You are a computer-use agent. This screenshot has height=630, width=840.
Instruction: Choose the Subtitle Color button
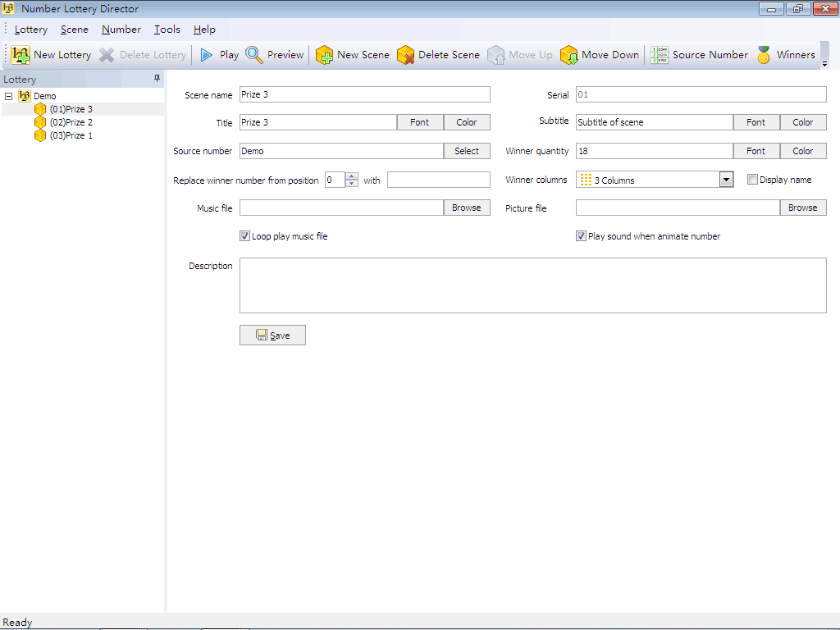(x=803, y=122)
